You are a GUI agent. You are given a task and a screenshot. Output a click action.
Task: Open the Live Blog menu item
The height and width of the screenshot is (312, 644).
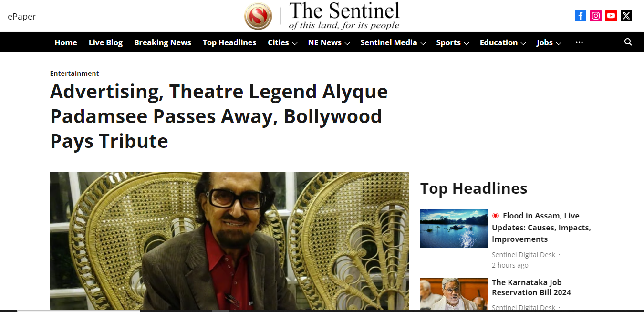point(105,42)
